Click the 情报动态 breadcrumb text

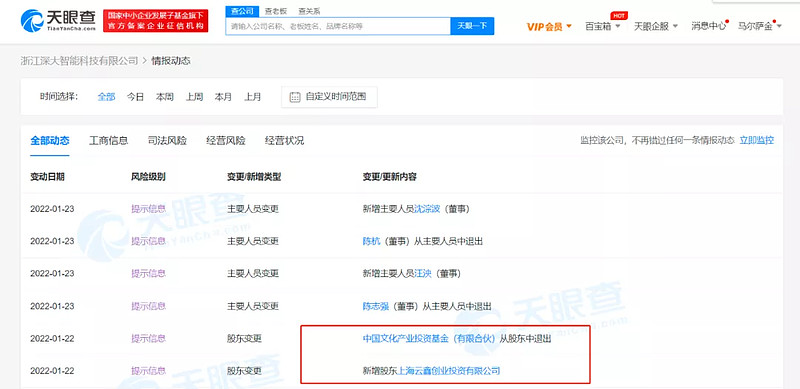(170, 61)
